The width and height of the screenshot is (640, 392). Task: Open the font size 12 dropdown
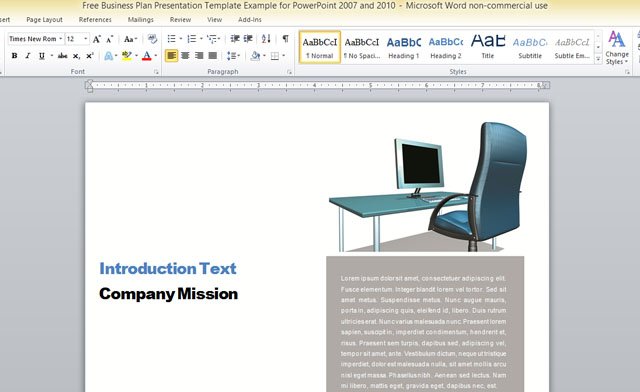[86, 39]
